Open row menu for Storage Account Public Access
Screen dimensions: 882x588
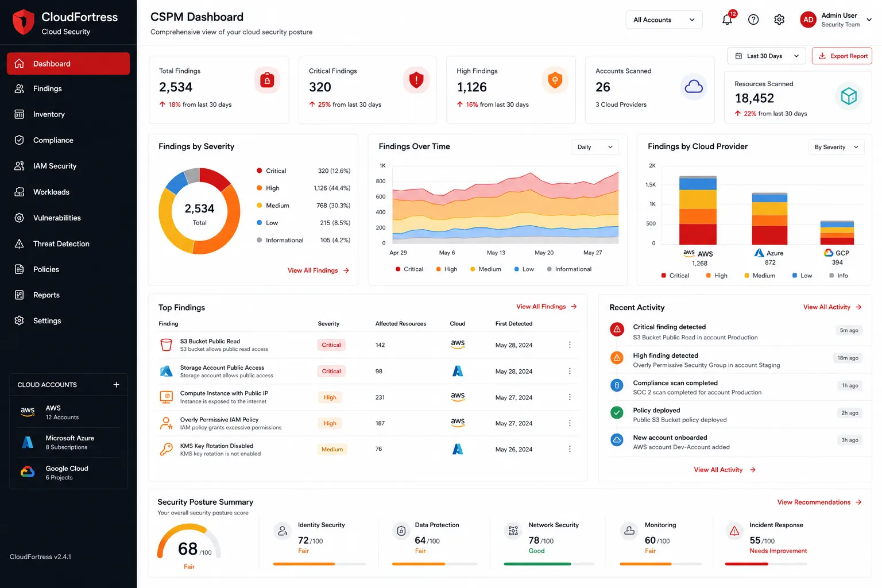[570, 371]
